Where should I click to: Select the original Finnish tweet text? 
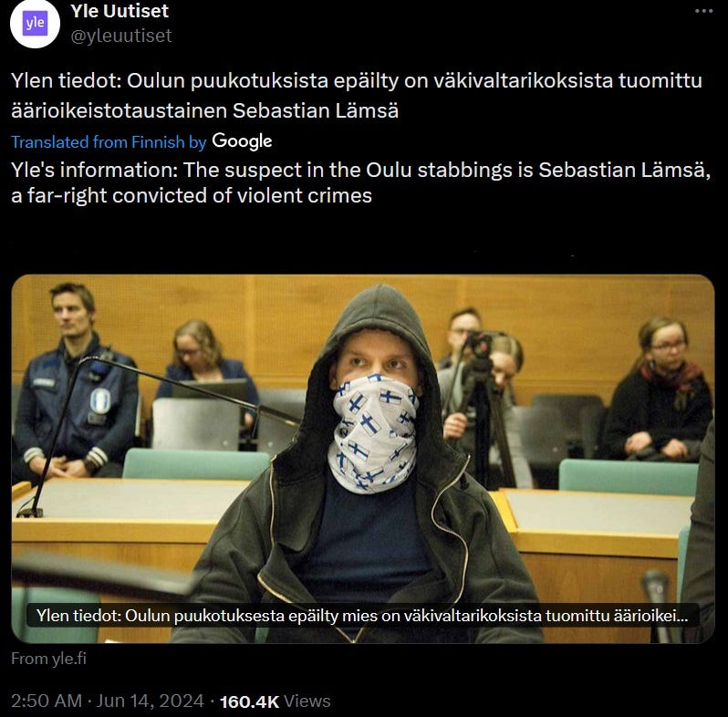point(357,95)
